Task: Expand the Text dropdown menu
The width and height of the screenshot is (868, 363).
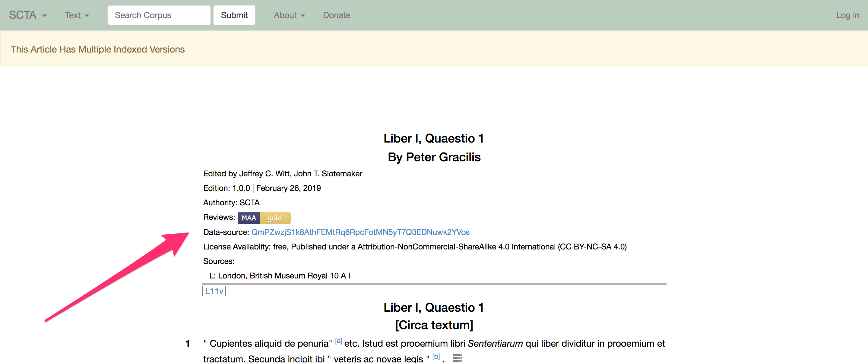Action: [x=73, y=15]
